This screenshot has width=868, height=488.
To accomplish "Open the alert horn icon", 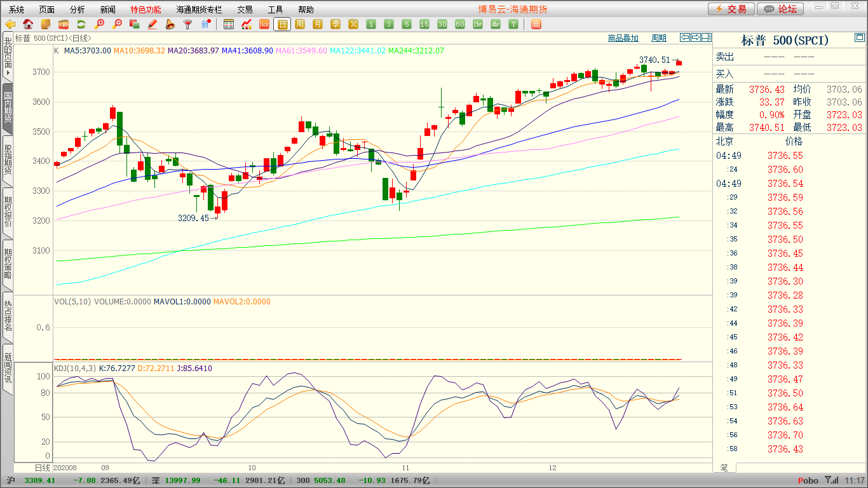I will pyautogui.click(x=170, y=24).
